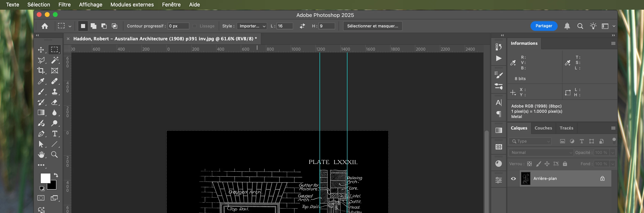The image size is (644, 213).
Task: Select the Spot Healing Brush tool
Action: (54, 81)
